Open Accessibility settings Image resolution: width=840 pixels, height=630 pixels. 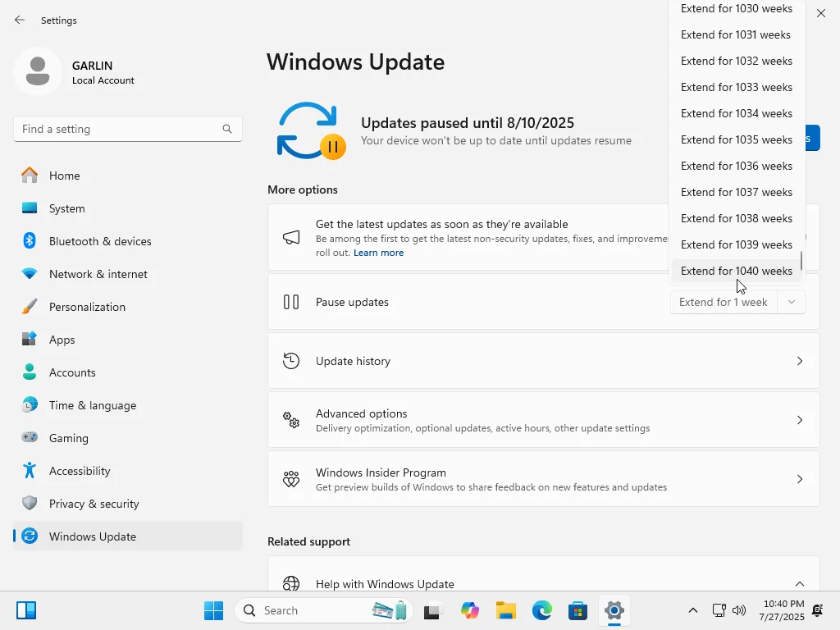pos(127,471)
